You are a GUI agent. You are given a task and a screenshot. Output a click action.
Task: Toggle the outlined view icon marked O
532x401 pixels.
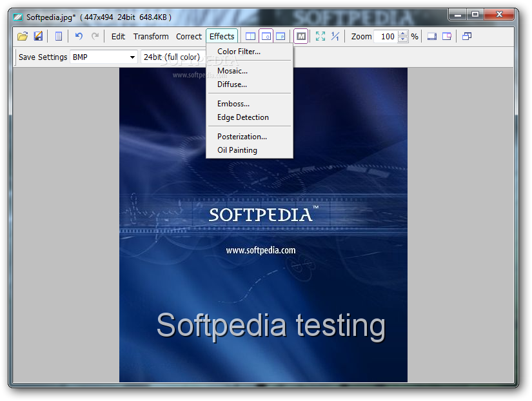pos(266,36)
